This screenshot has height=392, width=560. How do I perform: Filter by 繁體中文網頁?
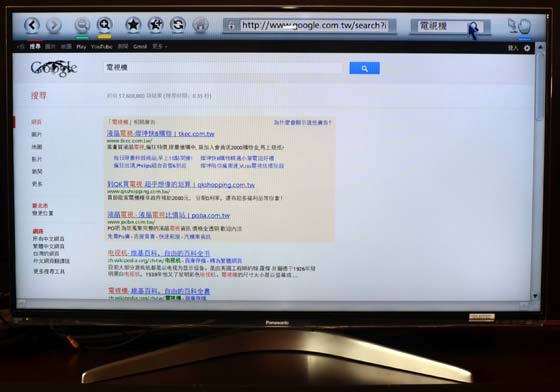tap(49, 246)
